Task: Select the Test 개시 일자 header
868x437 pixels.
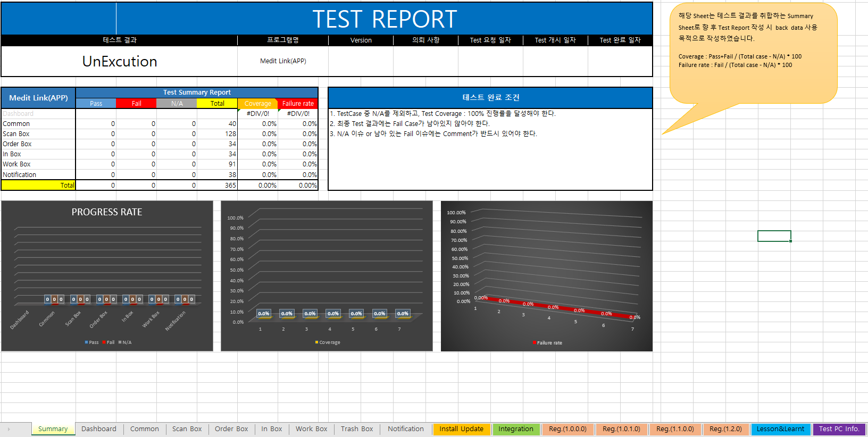Action: 555,40
